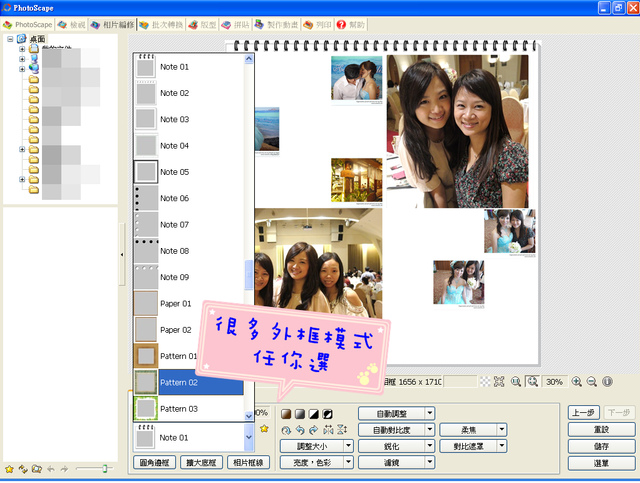640x483 pixels.
Task: Select Pattern 03 frame from list
Action: click(x=189, y=409)
